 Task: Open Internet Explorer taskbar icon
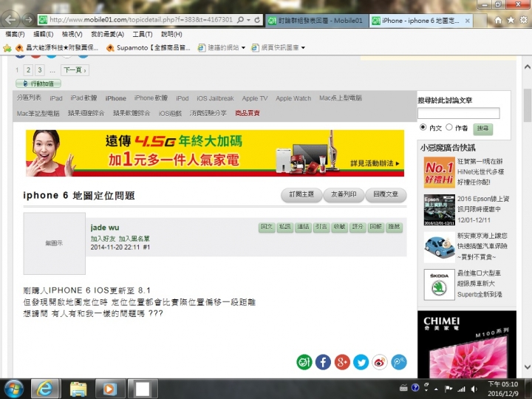coord(46,389)
